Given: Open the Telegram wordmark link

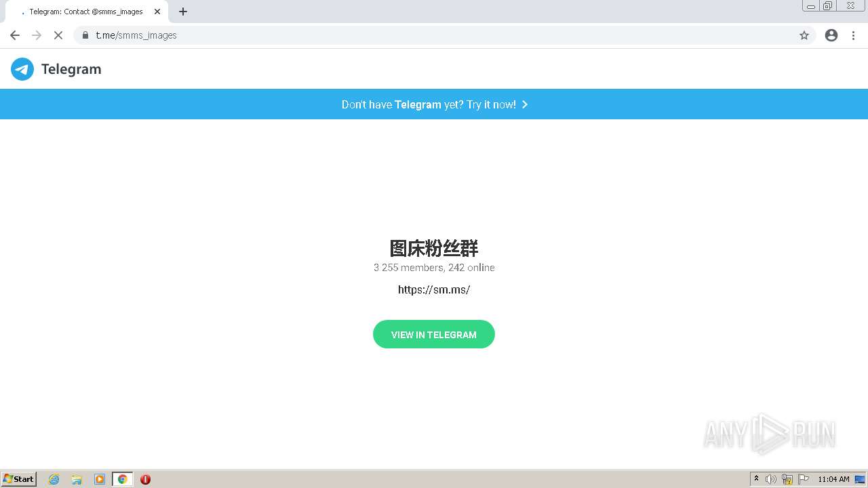Looking at the screenshot, I should click(71, 69).
